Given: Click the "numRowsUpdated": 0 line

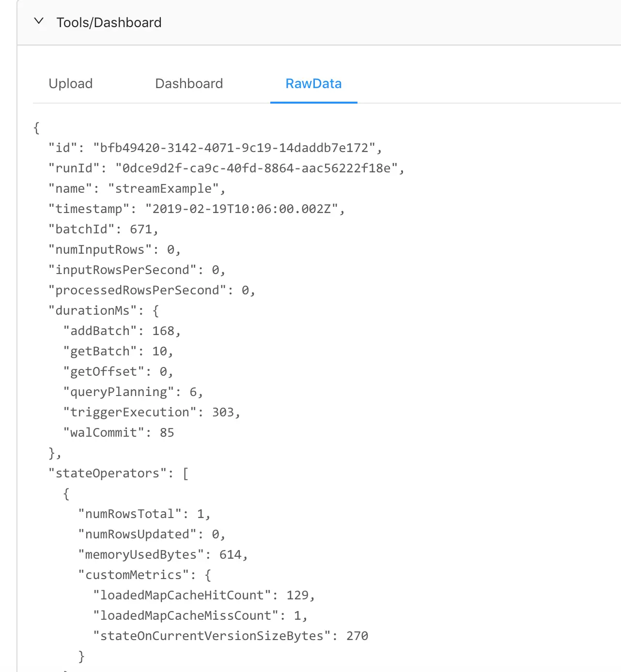Looking at the screenshot, I should (152, 534).
